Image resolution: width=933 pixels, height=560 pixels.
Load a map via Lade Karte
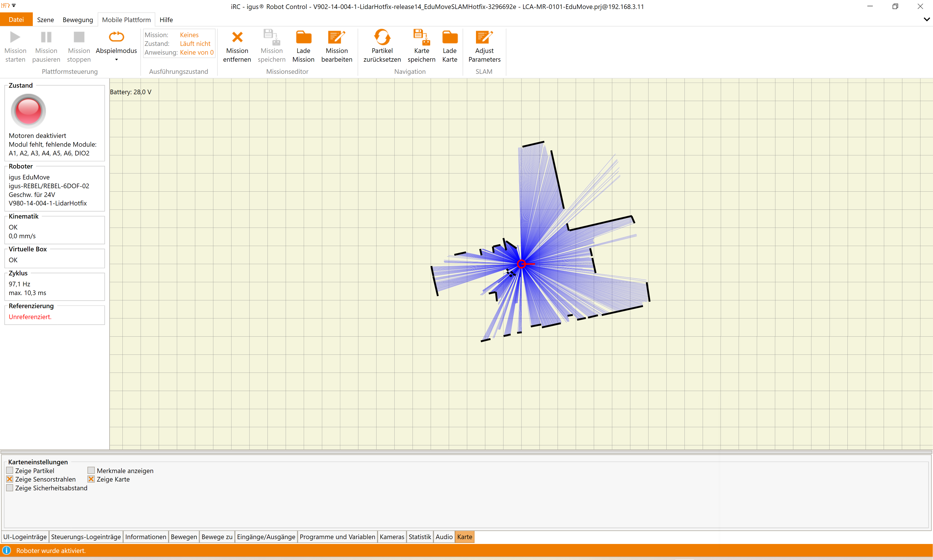449,37
